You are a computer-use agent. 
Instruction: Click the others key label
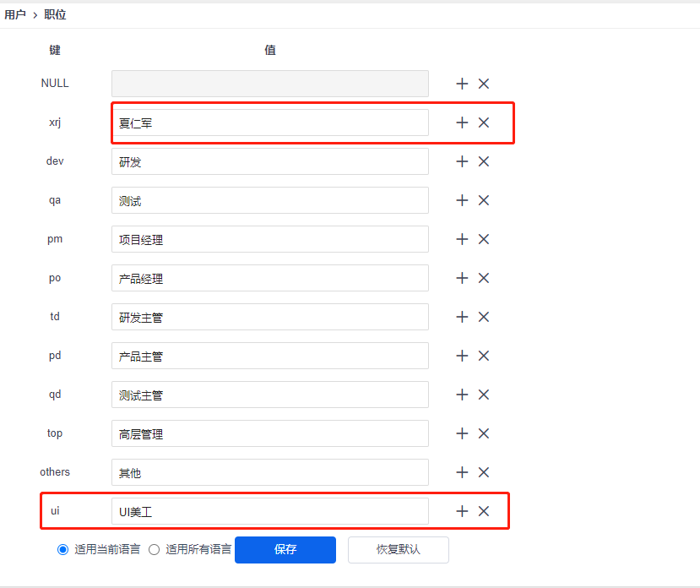pos(55,471)
